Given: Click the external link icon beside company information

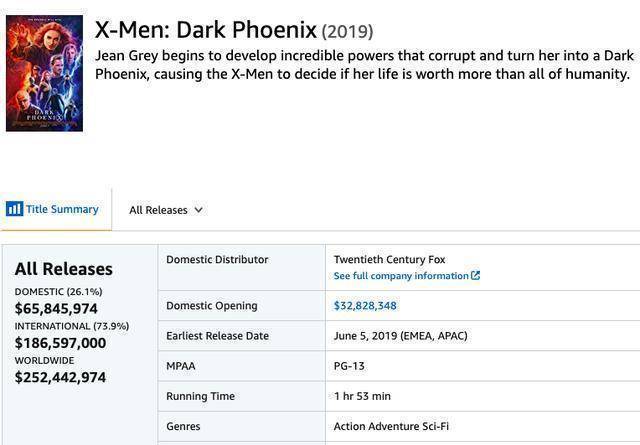Looking at the screenshot, I should coord(476,276).
